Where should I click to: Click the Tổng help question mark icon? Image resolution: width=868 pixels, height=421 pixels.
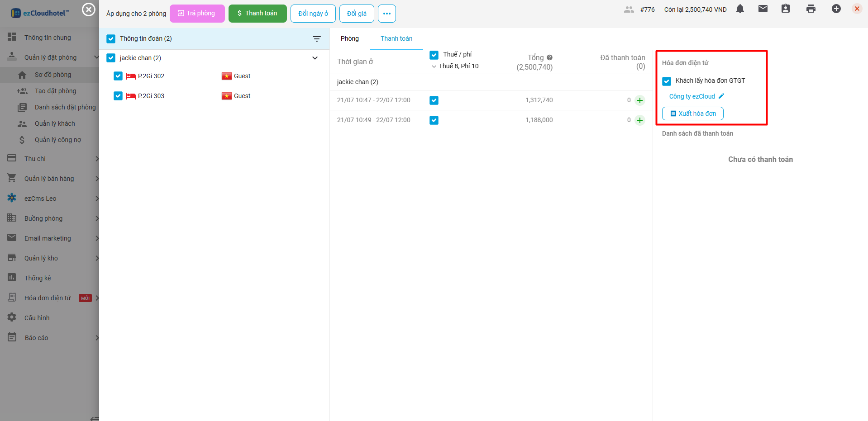pyautogui.click(x=549, y=57)
